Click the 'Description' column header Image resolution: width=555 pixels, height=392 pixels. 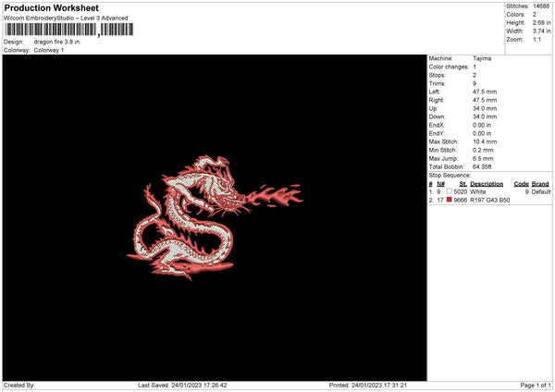click(x=487, y=184)
